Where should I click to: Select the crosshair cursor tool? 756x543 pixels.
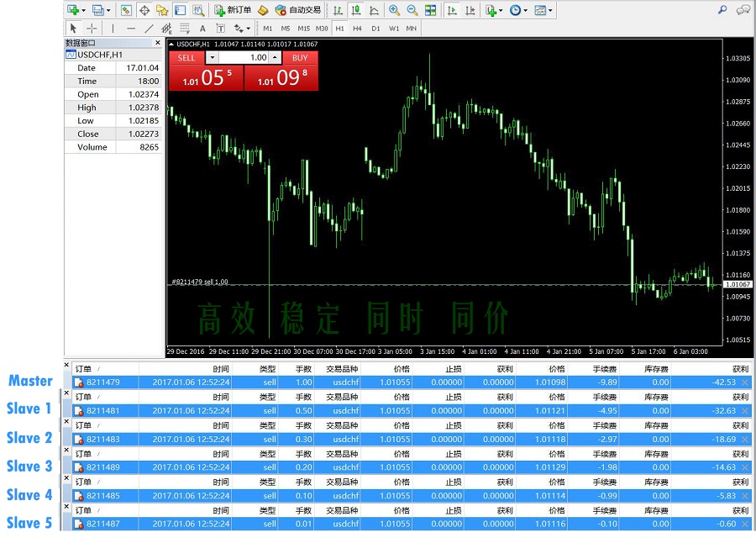click(x=92, y=29)
